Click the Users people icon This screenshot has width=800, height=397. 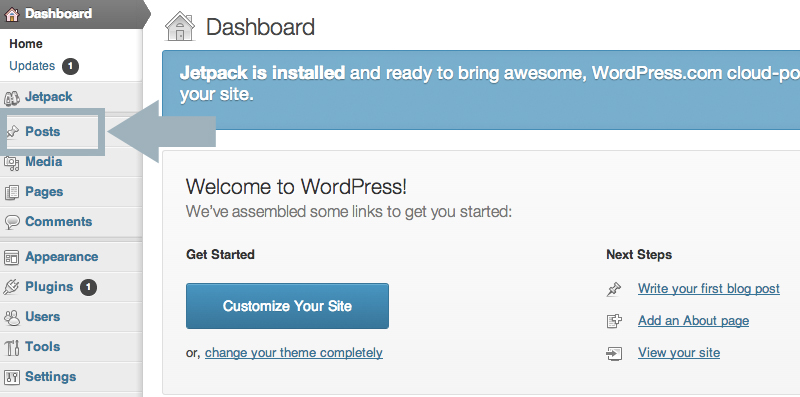click(11, 317)
